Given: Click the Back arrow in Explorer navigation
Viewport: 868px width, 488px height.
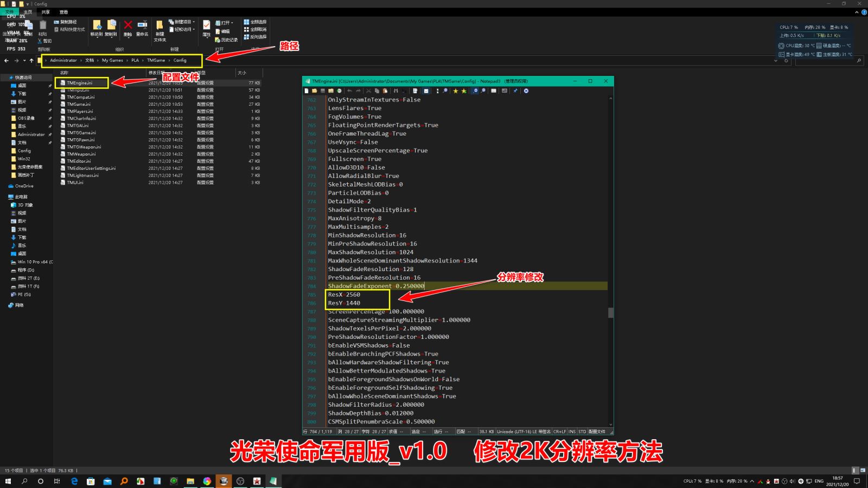Looking at the screenshot, I should (7, 60).
